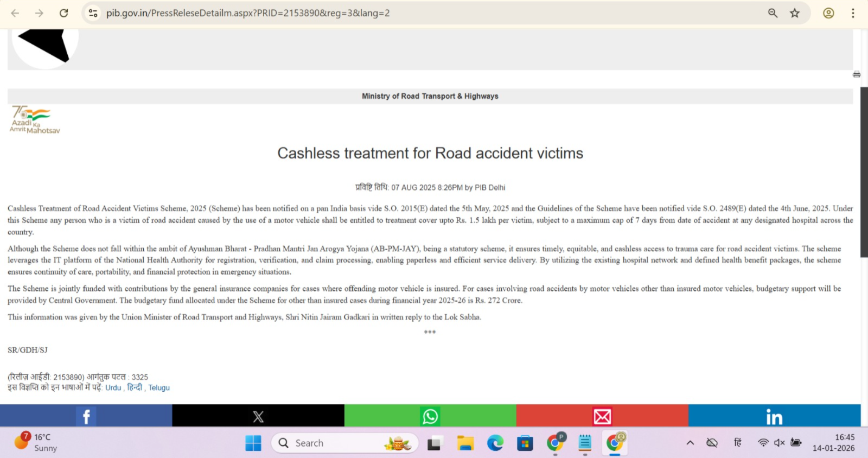Switch to the active Chrome taskbar window
The width and height of the screenshot is (868, 458).
[615, 442]
